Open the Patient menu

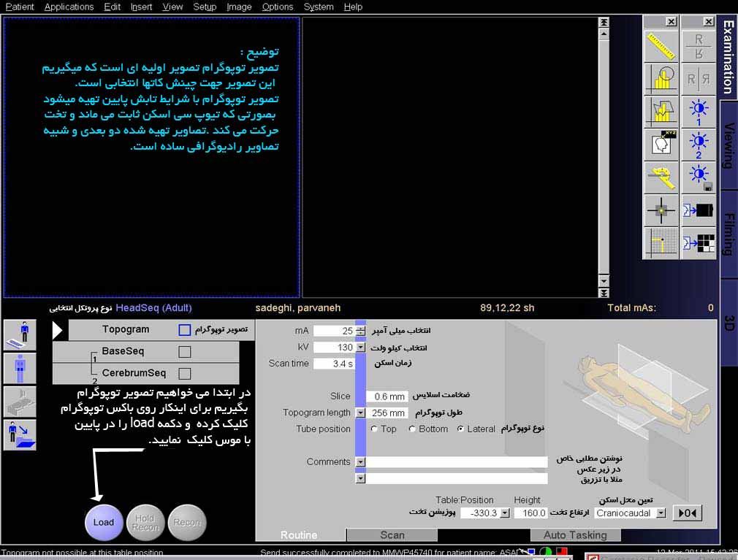point(19,7)
